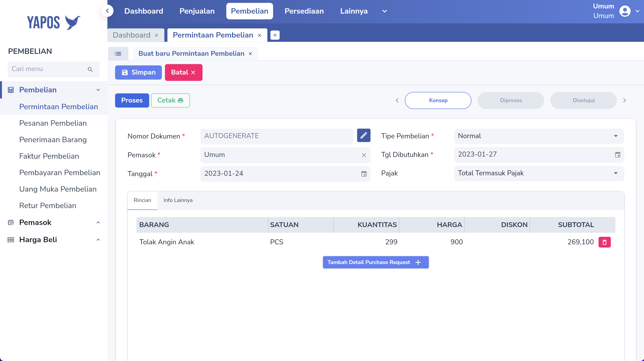
Task: Switch to the Info Lainnya tab
Action: coord(178,200)
